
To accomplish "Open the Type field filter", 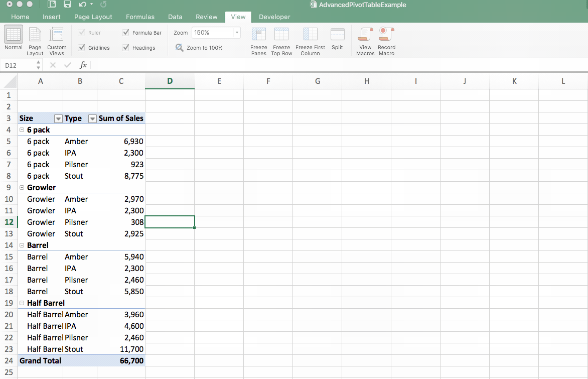I will coord(92,118).
